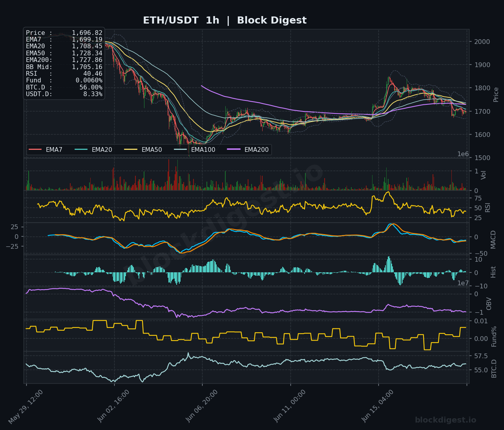This screenshot has height=430, width=504.
Task: Select the BB Mid value 1,705.16
Action: click(87, 67)
